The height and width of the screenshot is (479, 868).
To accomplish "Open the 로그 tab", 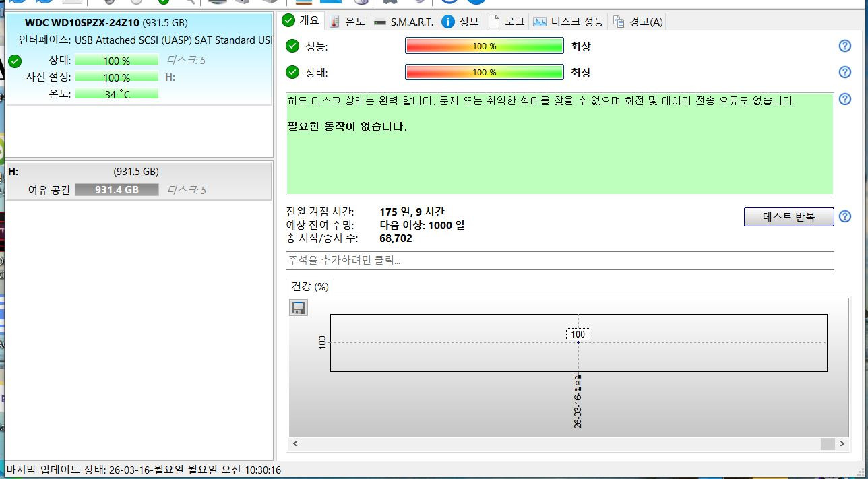I will (507, 21).
